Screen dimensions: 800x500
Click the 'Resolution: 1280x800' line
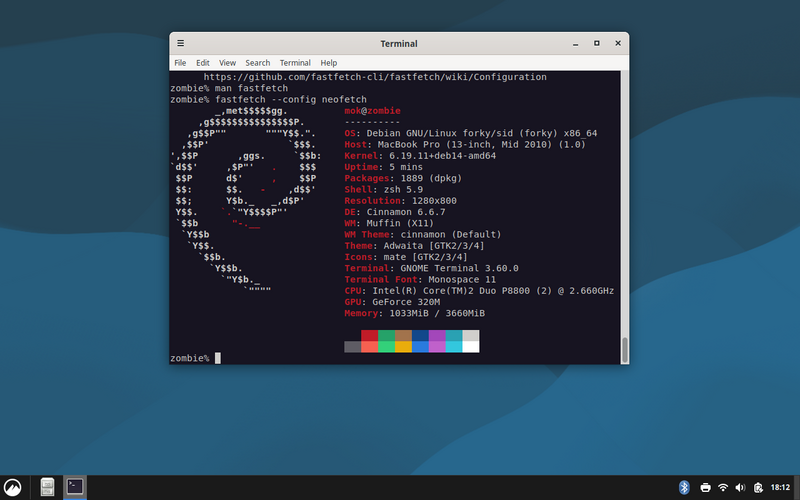click(x=401, y=201)
